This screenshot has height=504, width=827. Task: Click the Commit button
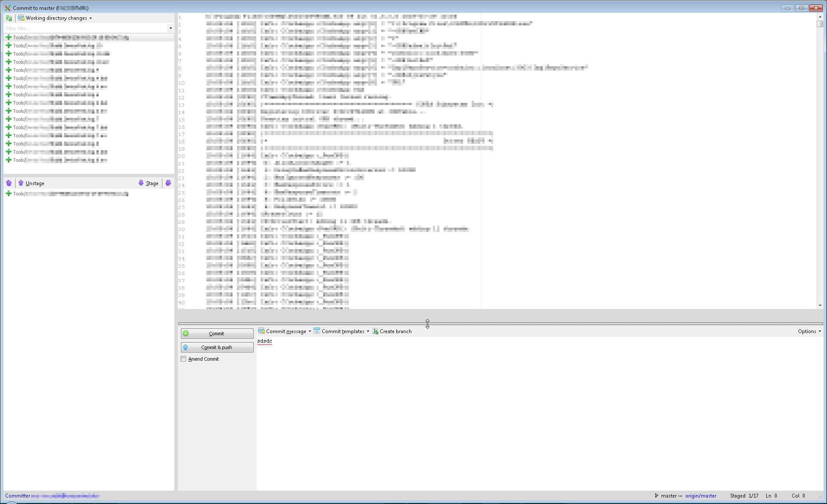[217, 334]
